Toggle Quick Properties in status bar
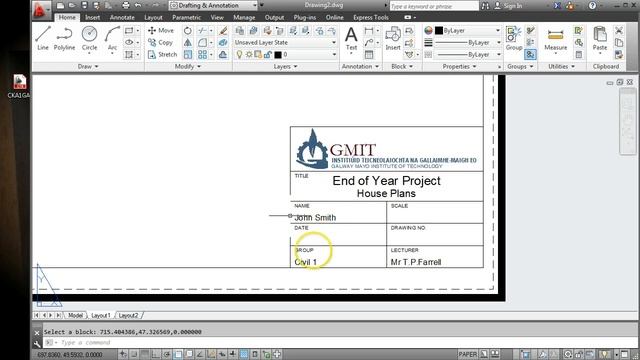Image resolution: width=640 pixels, height=360 pixels. click(255, 354)
